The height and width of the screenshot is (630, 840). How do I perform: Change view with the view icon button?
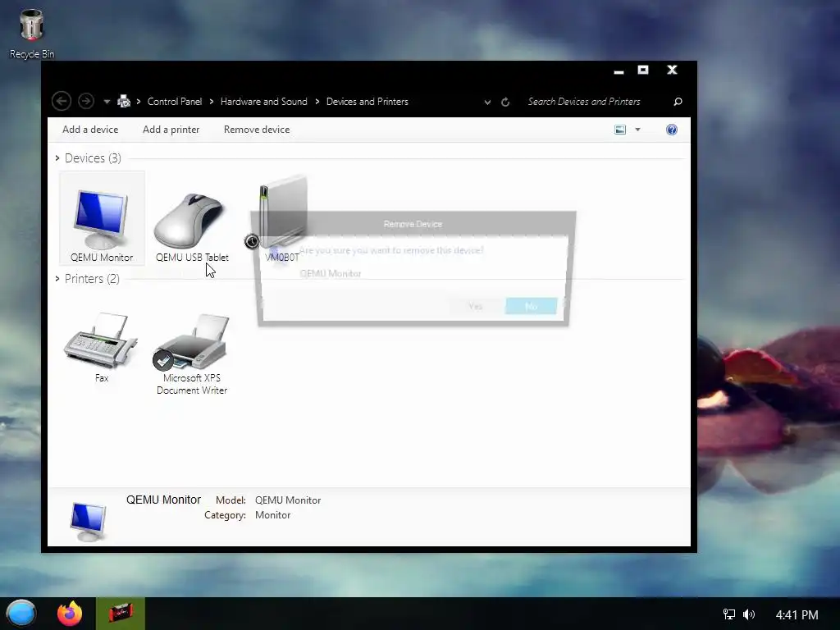pos(620,130)
